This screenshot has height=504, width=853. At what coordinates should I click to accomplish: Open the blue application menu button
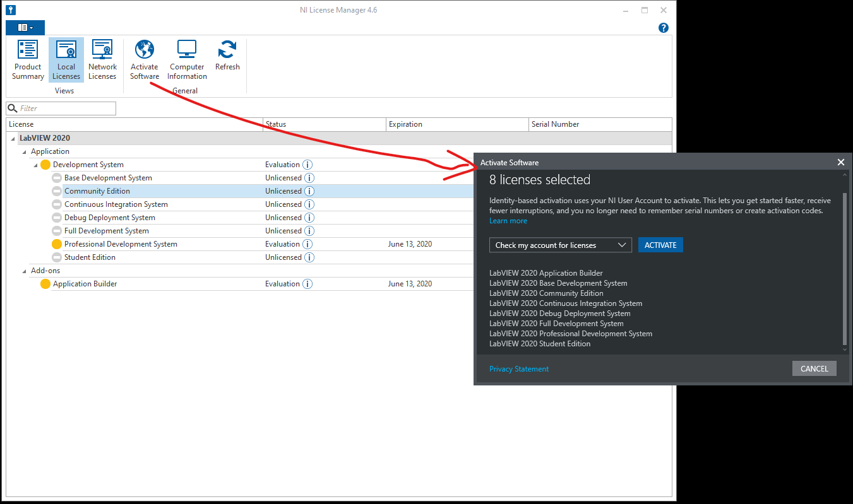tap(25, 28)
